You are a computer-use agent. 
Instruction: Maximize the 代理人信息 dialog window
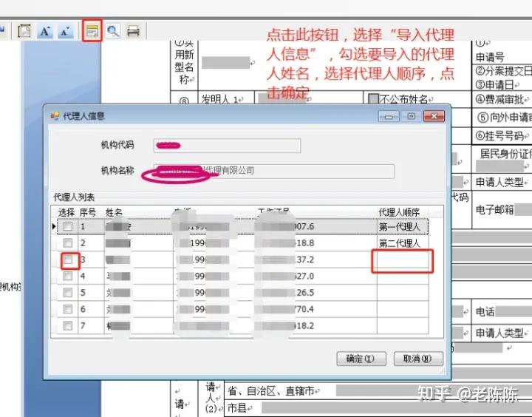click(412, 116)
